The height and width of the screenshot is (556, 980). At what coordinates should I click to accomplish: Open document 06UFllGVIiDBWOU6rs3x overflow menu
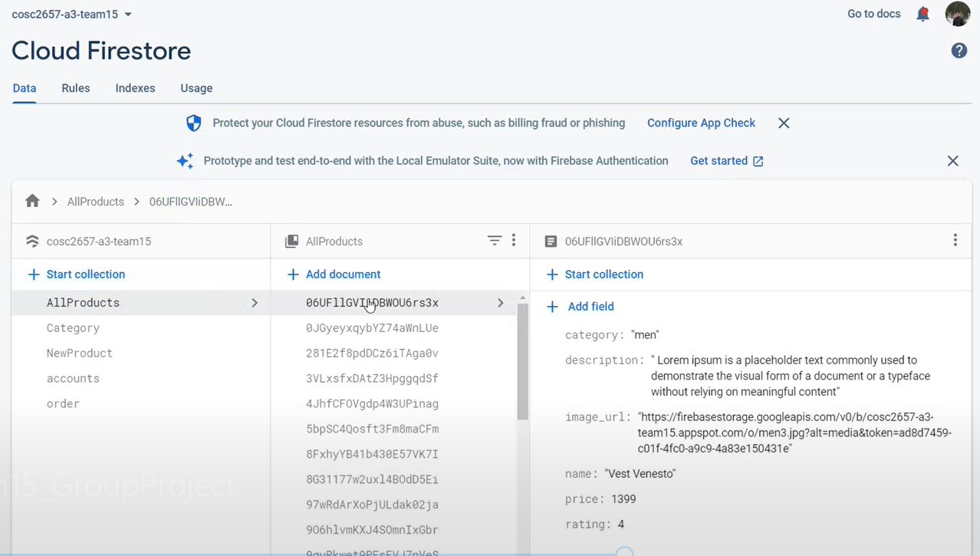tap(955, 241)
